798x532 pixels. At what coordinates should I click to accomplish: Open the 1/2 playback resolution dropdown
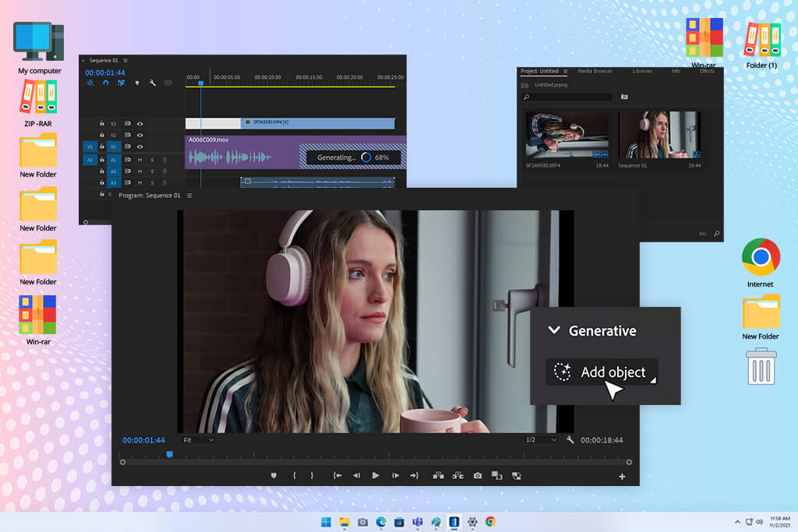pos(541,440)
